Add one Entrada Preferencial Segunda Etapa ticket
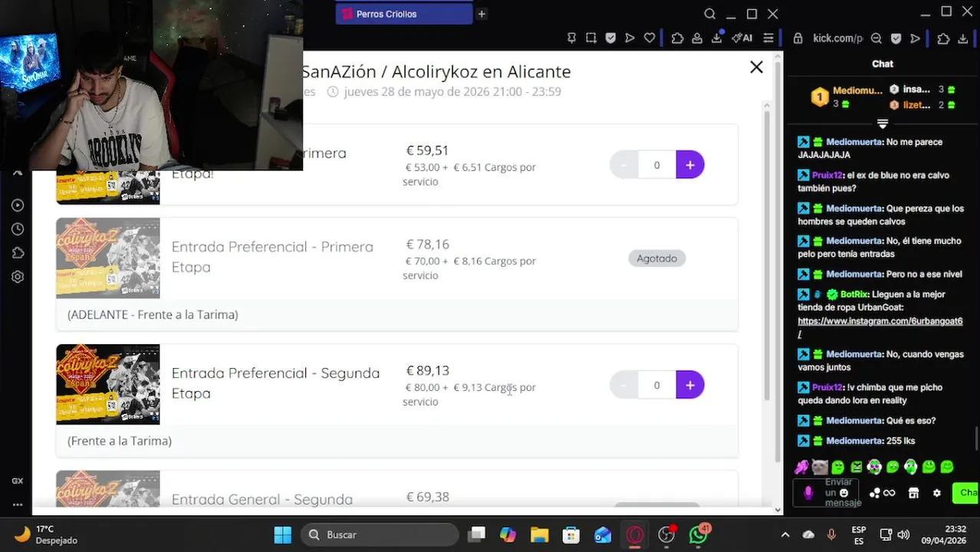 [690, 385]
